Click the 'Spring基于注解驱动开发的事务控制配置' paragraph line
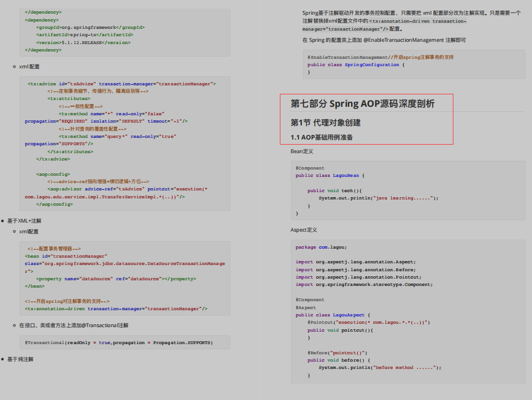This screenshot has width=532, height=400. (412, 13)
